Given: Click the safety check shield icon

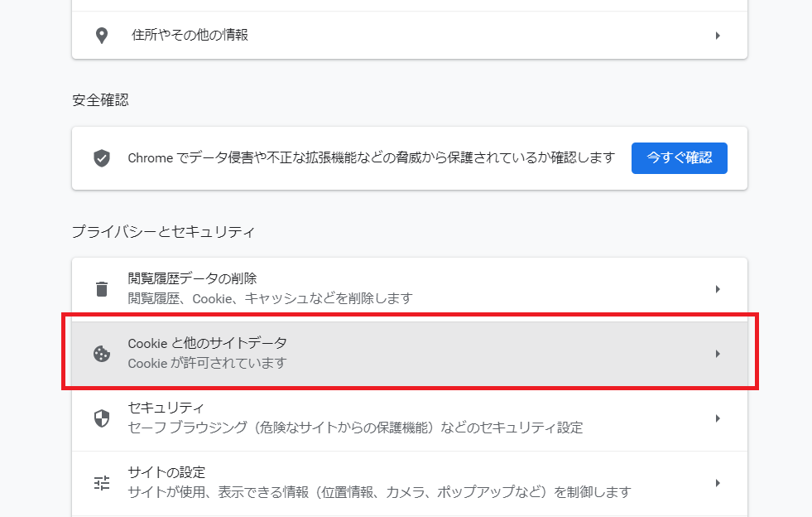Looking at the screenshot, I should pos(102,158).
